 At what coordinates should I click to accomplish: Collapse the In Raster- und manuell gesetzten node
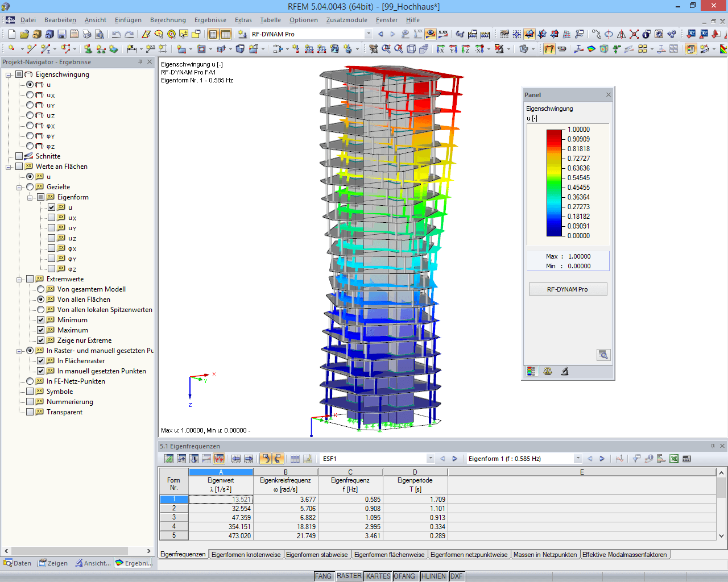coord(19,351)
